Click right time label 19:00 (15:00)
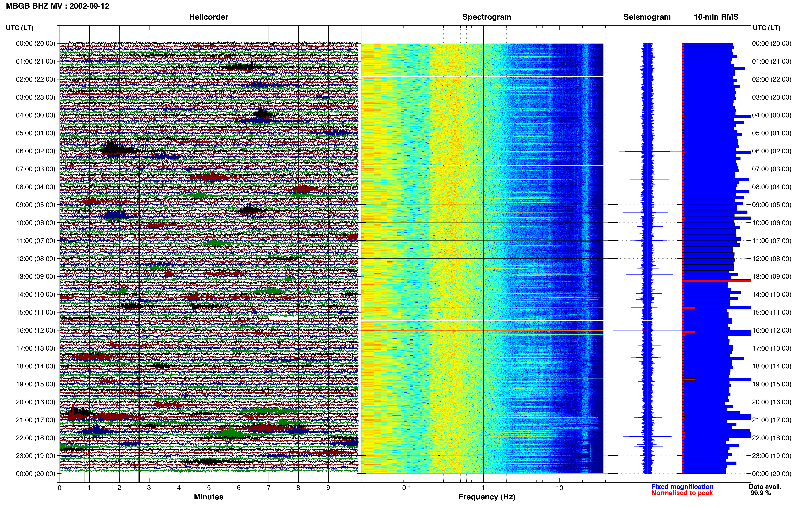812x508 pixels. pos(772,384)
